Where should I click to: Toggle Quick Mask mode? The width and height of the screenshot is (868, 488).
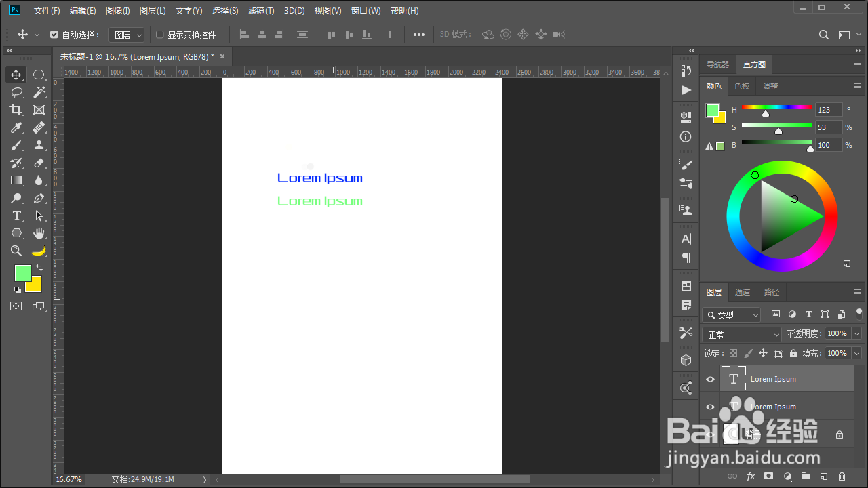tap(16, 306)
